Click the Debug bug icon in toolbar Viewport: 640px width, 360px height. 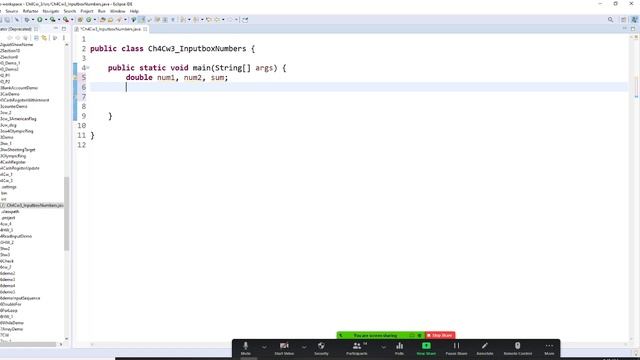click(27, 20)
